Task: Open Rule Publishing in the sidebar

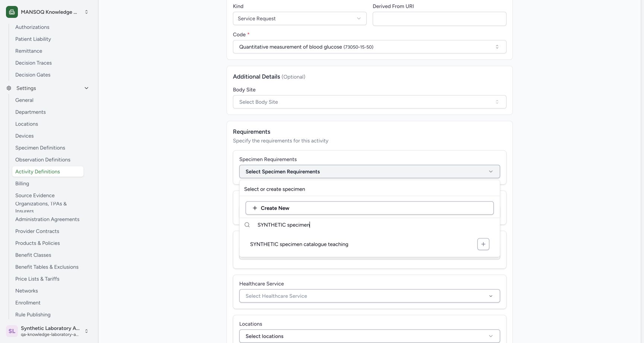Action: 33,315
